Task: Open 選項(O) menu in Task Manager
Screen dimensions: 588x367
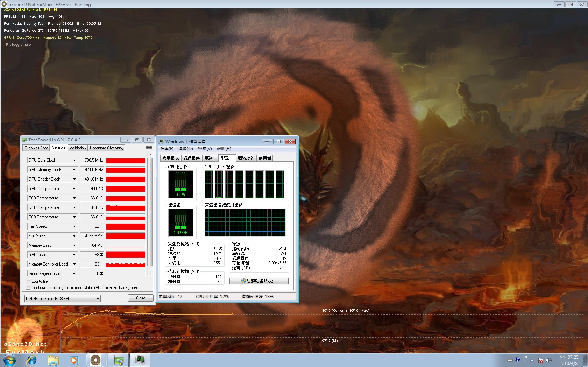Action: pyautogui.click(x=186, y=149)
